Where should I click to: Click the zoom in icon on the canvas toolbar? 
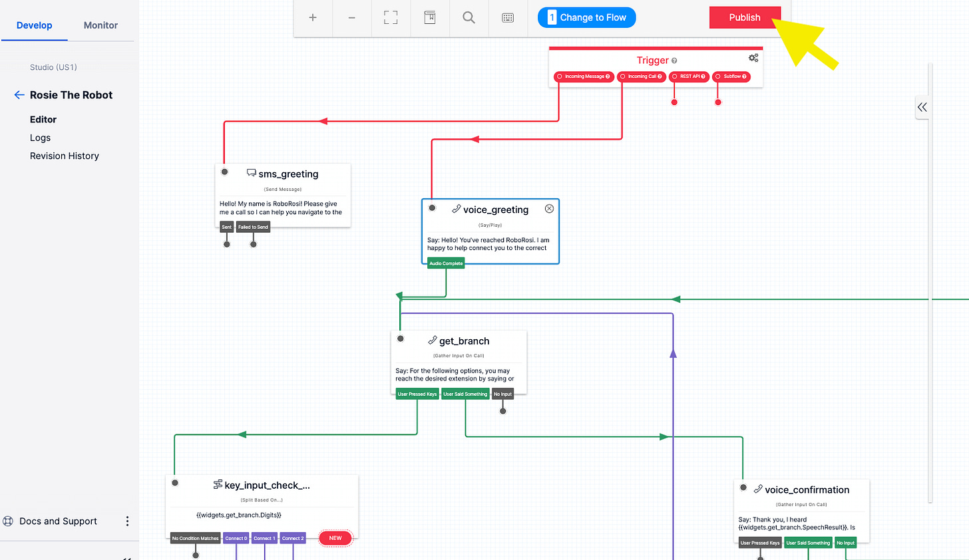coord(313,17)
